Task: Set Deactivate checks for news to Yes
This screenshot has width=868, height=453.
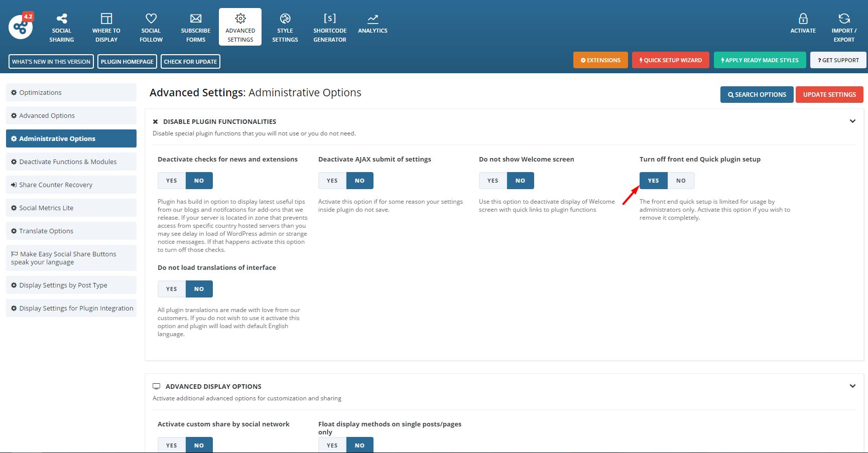Action: point(172,181)
